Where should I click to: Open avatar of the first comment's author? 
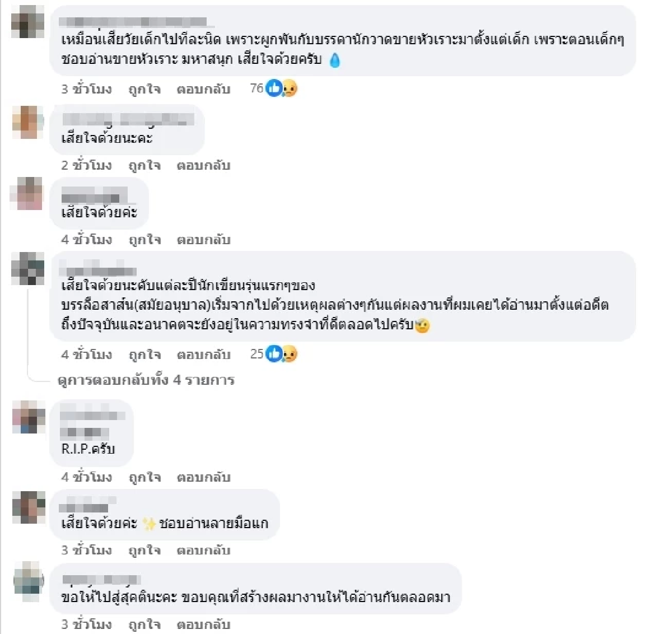tap(28, 22)
